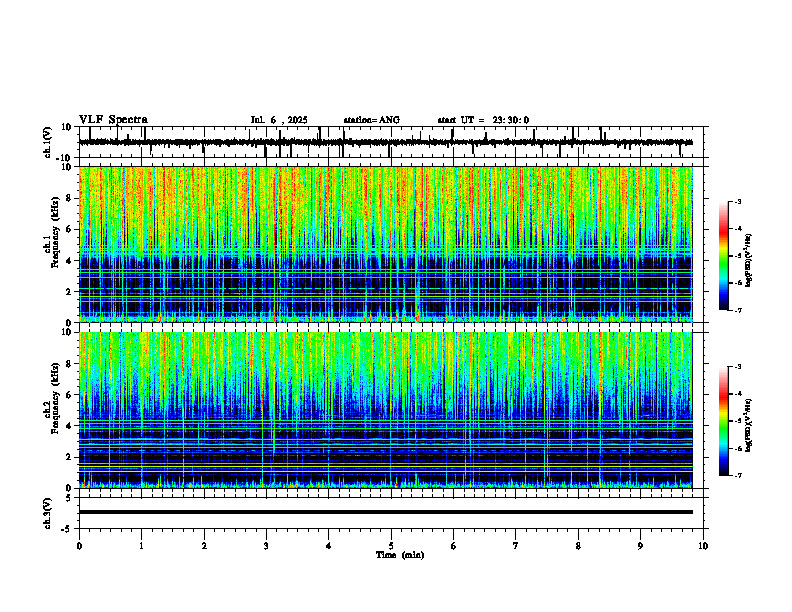Click inside the ch.2 spectrogram panel

[386, 410]
